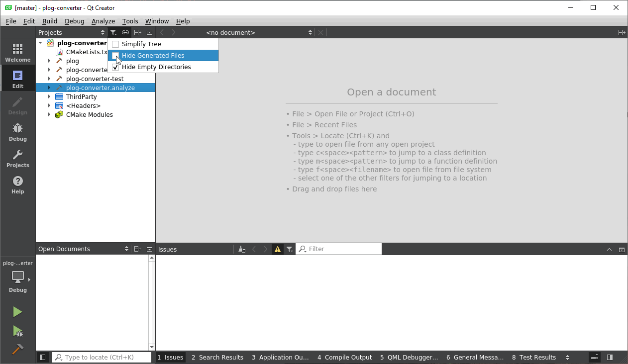Viewport: 628px width, 364px height.
Task: Open the Debug menu
Action: click(x=75, y=21)
